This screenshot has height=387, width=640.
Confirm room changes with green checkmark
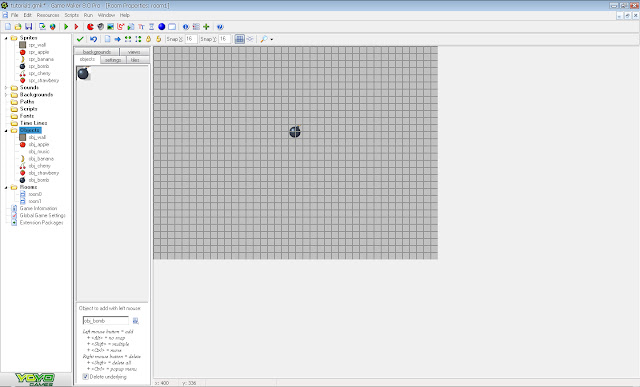(80, 39)
